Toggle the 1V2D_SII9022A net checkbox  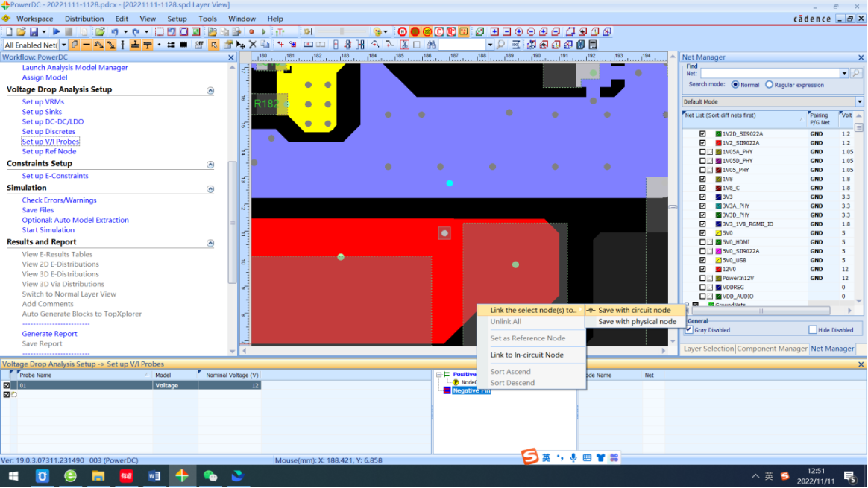[702, 134]
